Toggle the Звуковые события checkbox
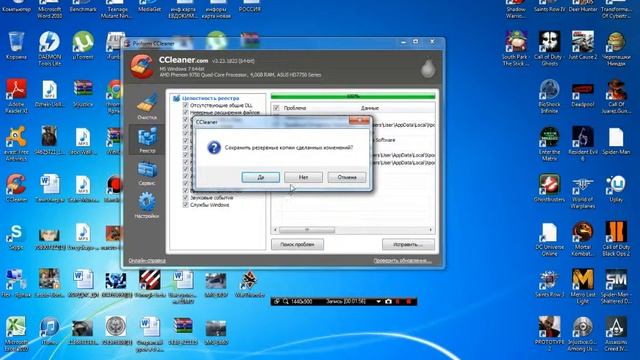Image resolution: width=640 pixels, height=360 pixels. [186, 198]
